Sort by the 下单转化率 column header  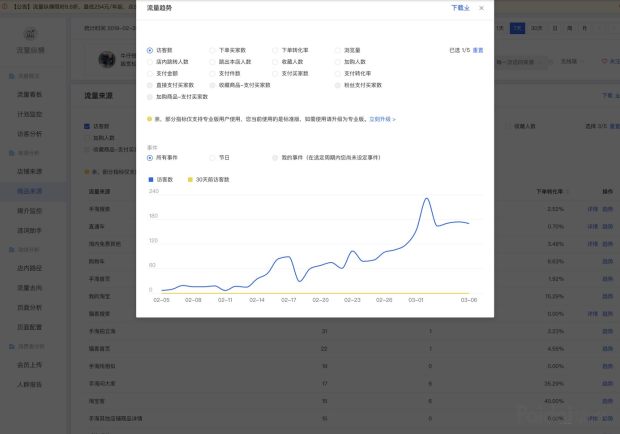[550, 191]
